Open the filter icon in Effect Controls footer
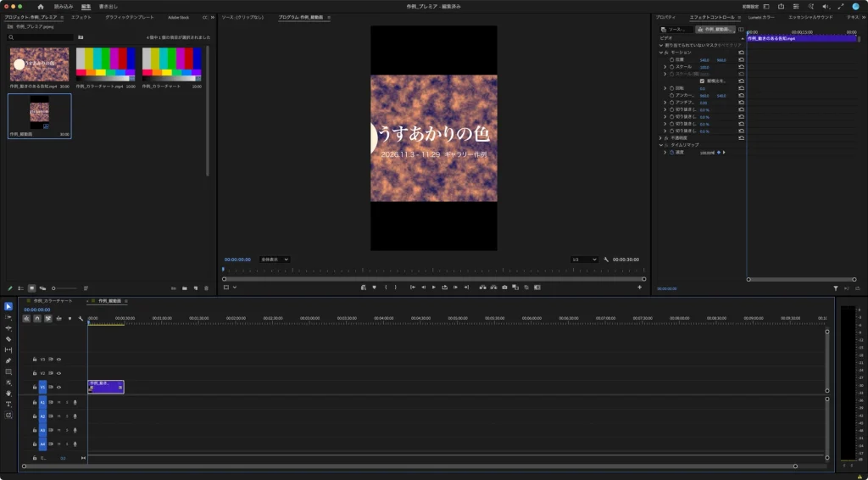This screenshot has width=868, height=480. (x=835, y=288)
